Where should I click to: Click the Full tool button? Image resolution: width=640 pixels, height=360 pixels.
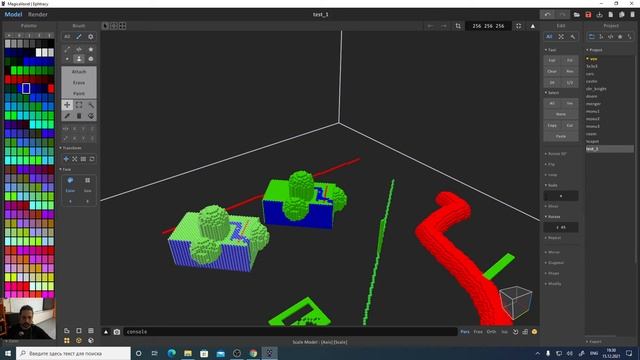tap(552, 60)
